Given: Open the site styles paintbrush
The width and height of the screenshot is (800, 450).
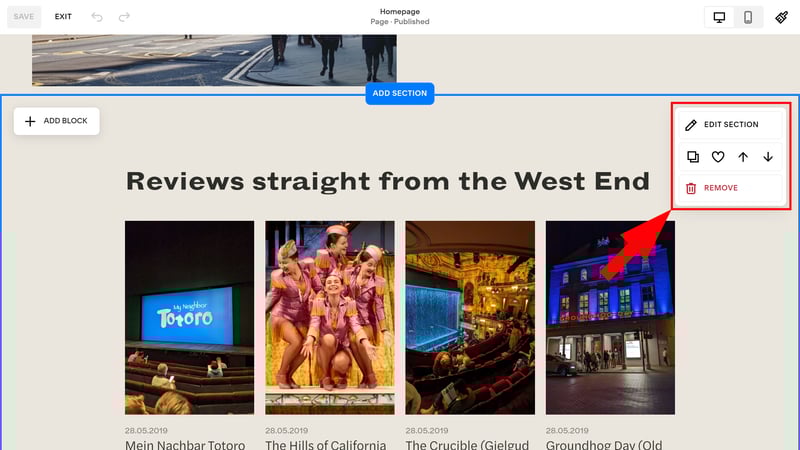Looking at the screenshot, I should [x=782, y=17].
